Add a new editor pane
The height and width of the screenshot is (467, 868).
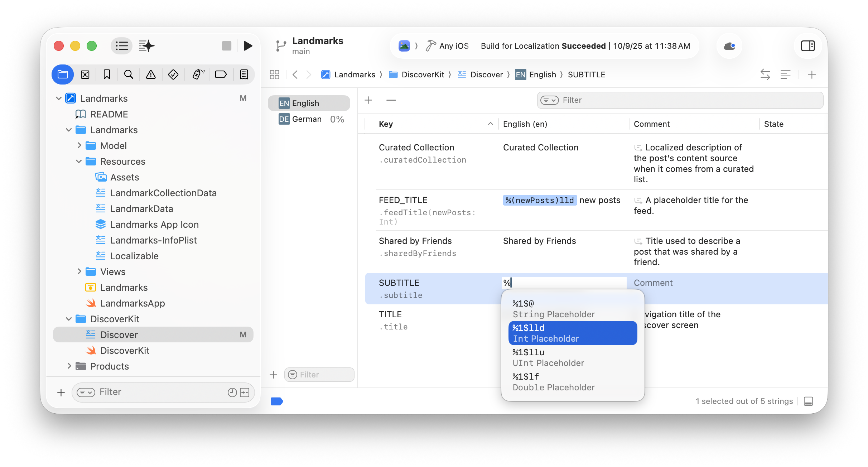812,74
